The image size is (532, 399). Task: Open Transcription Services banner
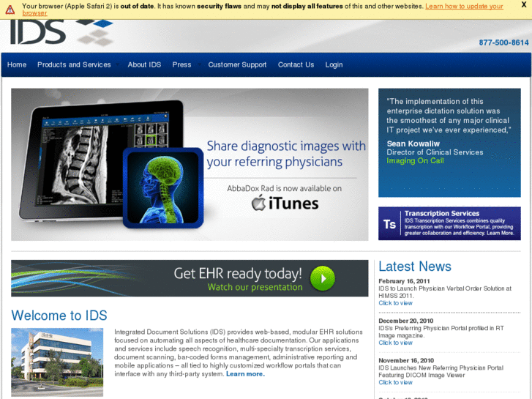[449, 223]
